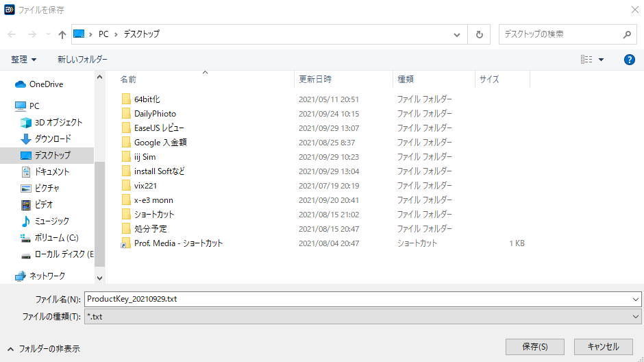Viewport: 644px width, 362px height.
Task: Refresh the デスクトップ folder listing
Action: tap(480, 34)
